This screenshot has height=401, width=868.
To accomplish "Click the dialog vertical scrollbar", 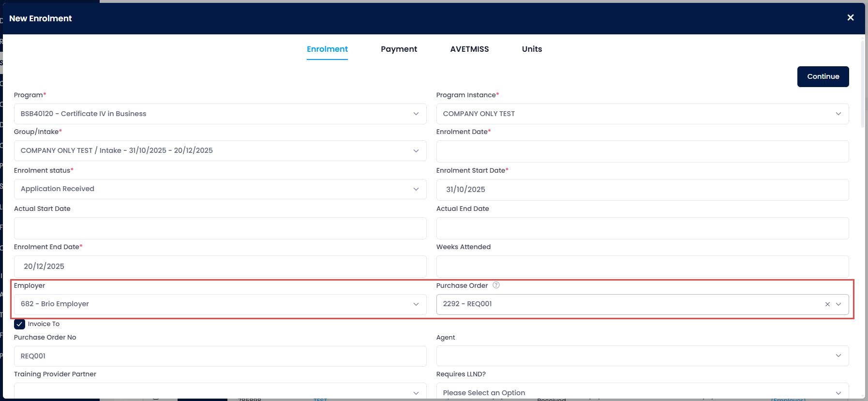I will coord(863,85).
